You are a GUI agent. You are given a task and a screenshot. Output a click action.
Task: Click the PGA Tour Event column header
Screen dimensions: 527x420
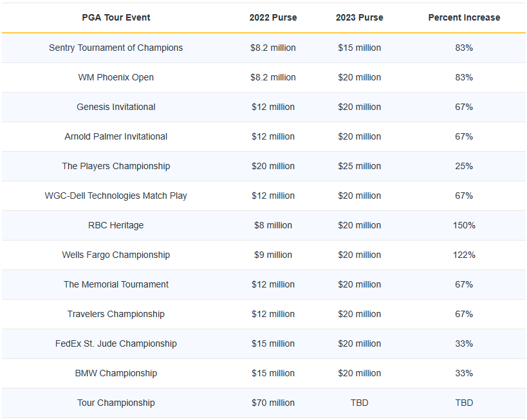116,17
